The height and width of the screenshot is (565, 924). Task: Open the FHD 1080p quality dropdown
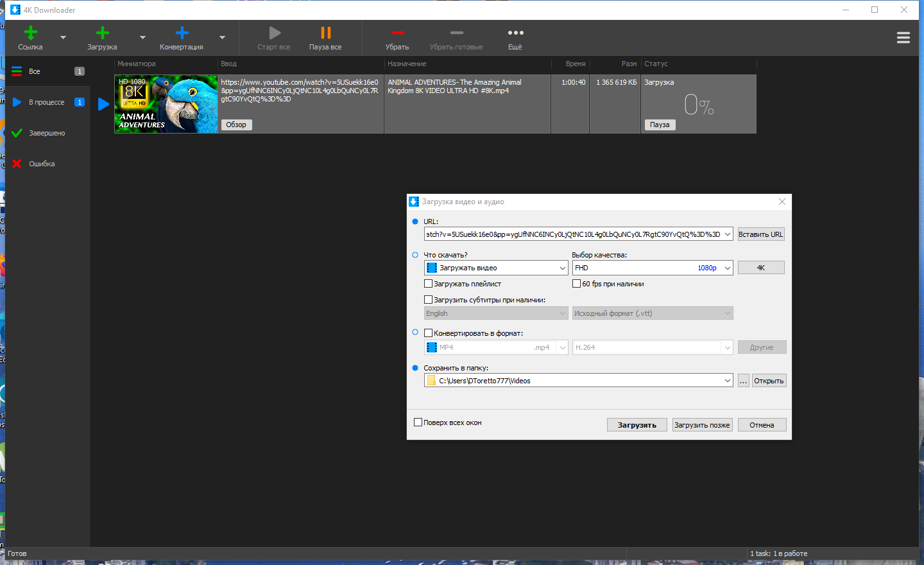point(653,268)
